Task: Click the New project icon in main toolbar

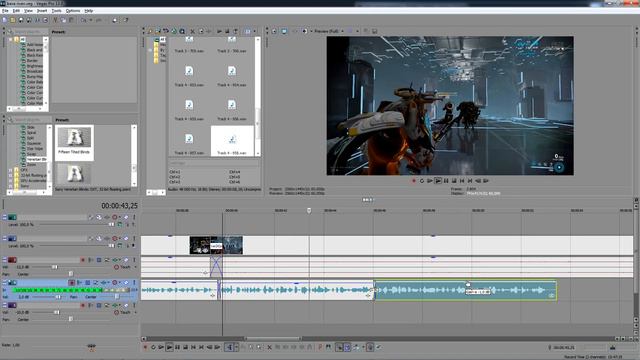Action: [x=4, y=20]
